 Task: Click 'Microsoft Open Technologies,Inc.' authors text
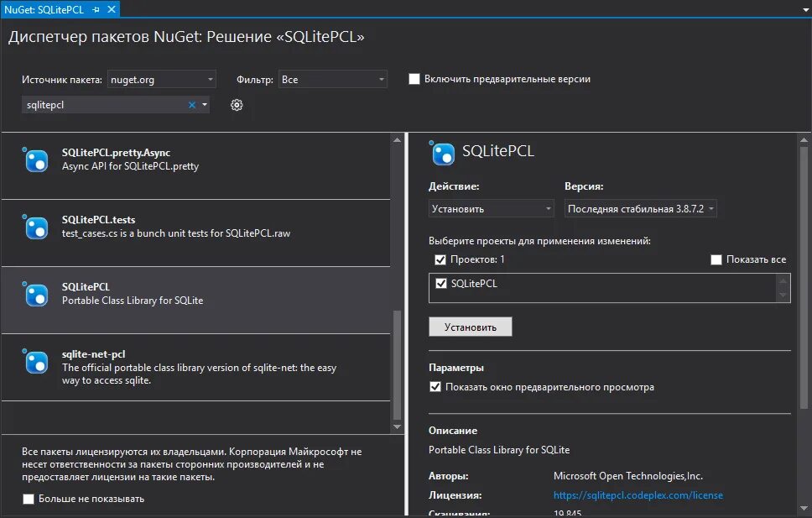click(627, 476)
